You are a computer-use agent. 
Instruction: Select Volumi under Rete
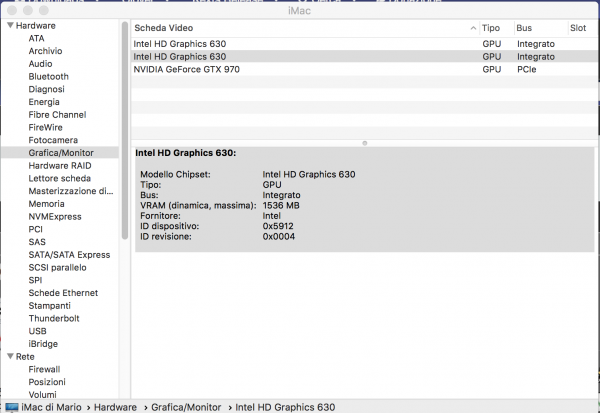click(42, 394)
